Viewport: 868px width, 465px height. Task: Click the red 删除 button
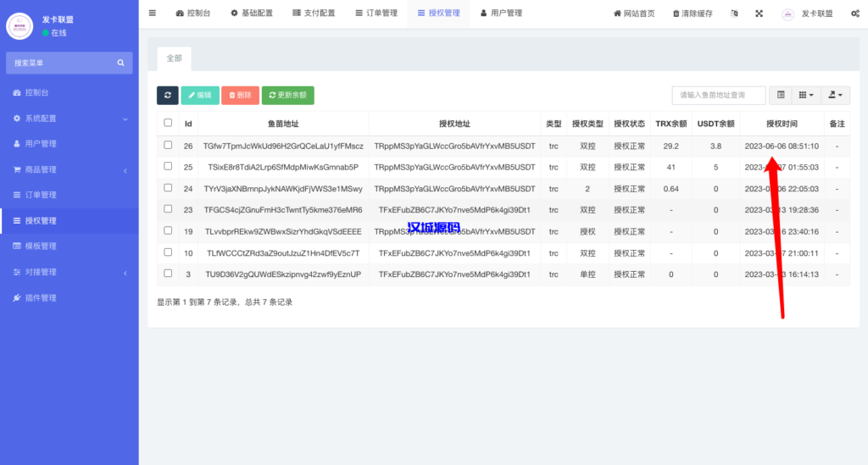240,95
